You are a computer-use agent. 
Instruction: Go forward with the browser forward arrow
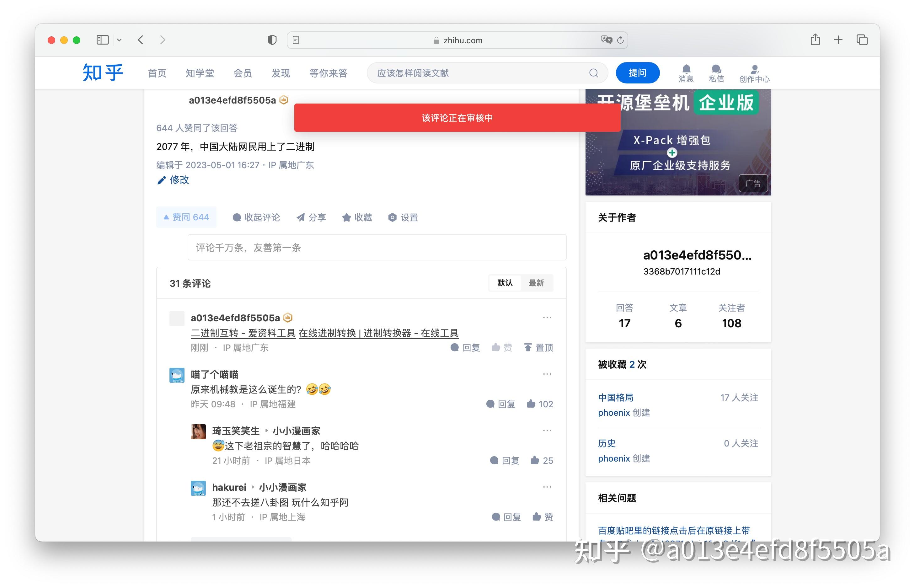coord(163,40)
